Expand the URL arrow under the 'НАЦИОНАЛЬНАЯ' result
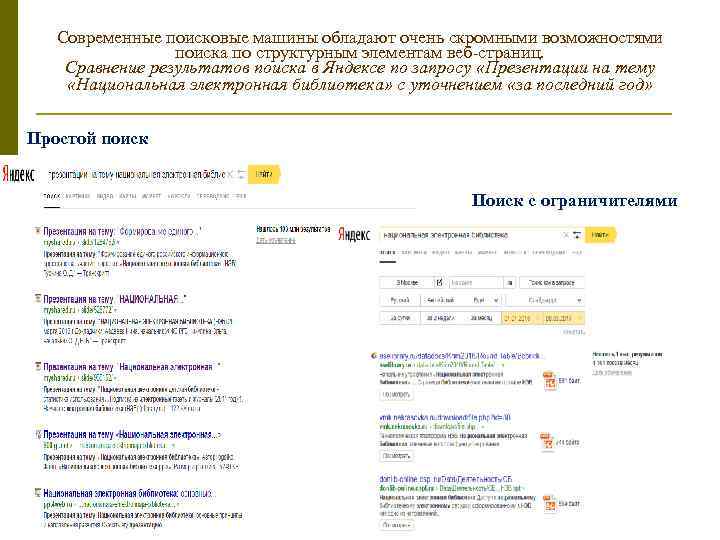The height and width of the screenshot is (540, 720). pyautogui.click(x=115, y=310)
